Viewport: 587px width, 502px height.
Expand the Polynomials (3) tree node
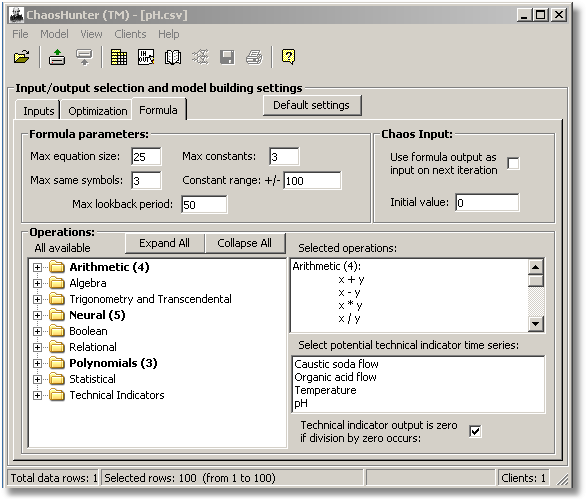tap(37, 363)
